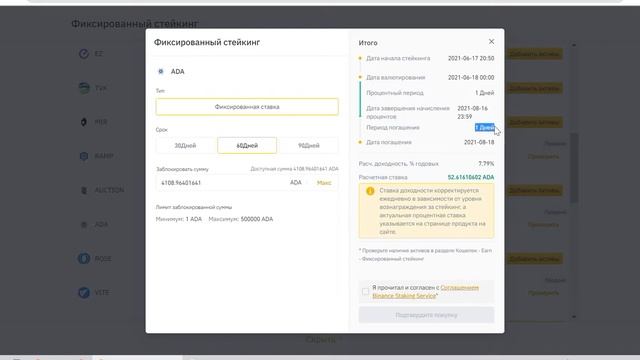
Task: Close the staking dialog with X
Action: [x=491, y=42]
